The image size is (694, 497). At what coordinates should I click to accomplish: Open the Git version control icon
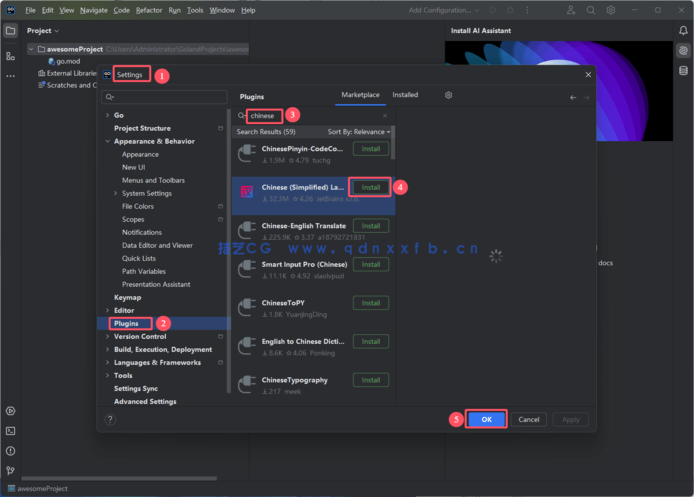pyautogui.click(x=10, y=470)
